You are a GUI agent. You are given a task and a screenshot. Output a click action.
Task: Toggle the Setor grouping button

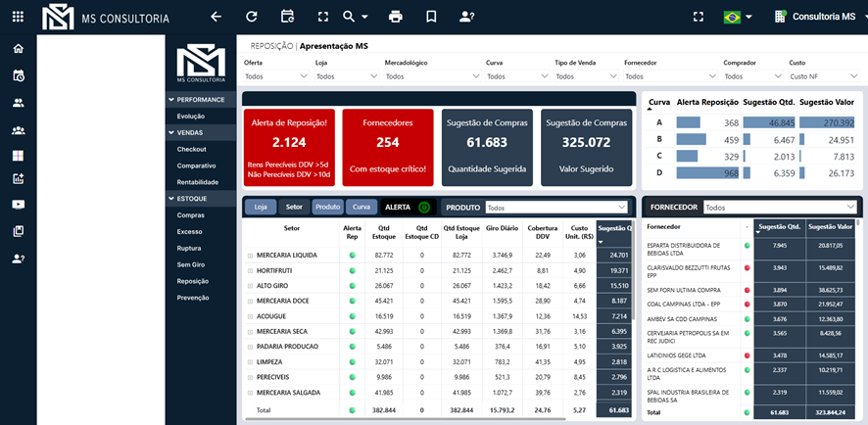click(x=294, y=207)
